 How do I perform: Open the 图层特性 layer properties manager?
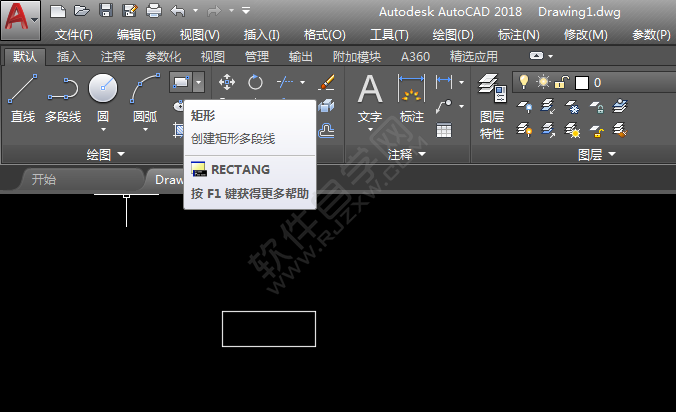492,106
